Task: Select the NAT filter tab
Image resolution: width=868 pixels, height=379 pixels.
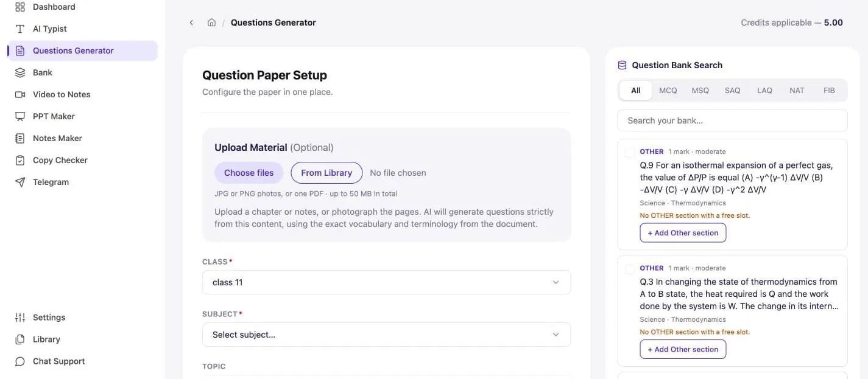Action: (797, 90)
